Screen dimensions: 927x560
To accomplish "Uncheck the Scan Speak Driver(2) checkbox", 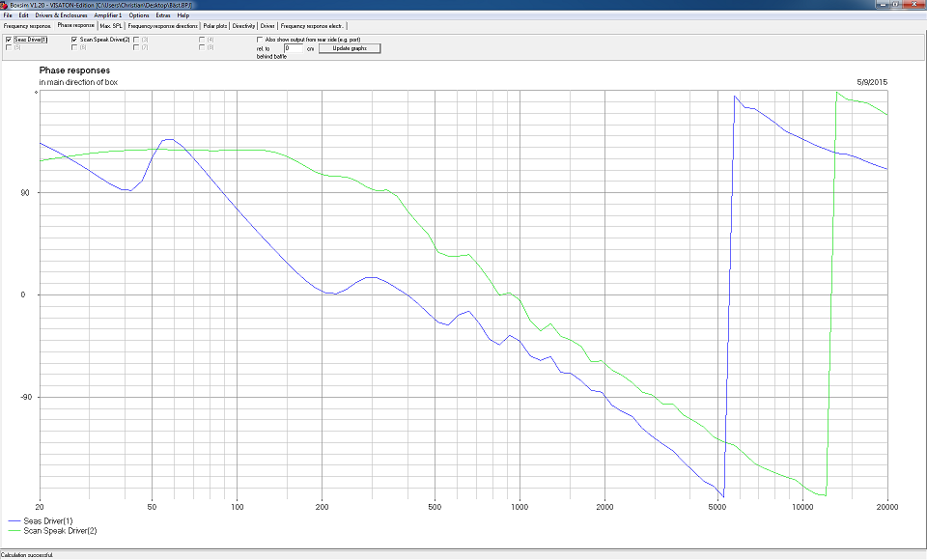I will 74,40.
